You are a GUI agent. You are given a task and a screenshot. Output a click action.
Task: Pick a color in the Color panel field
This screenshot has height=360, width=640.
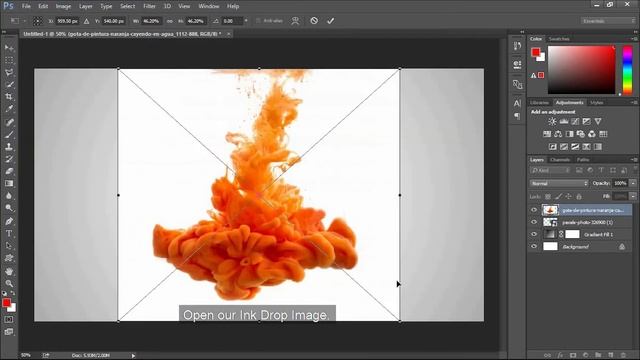(581, 70)
